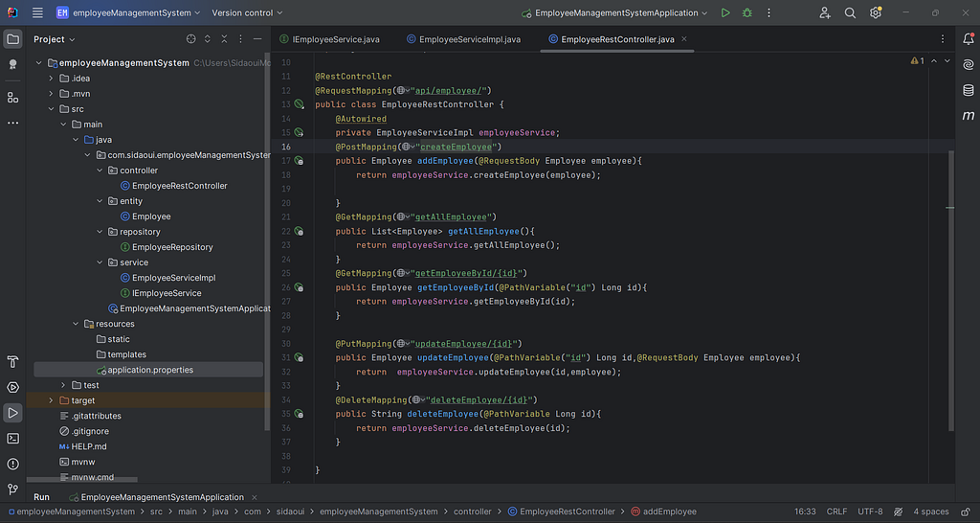Viewport: 980px width, 523px height.
Task: Open the Version control dropdown
Action: pyautogui.click(x=247, y=12)
